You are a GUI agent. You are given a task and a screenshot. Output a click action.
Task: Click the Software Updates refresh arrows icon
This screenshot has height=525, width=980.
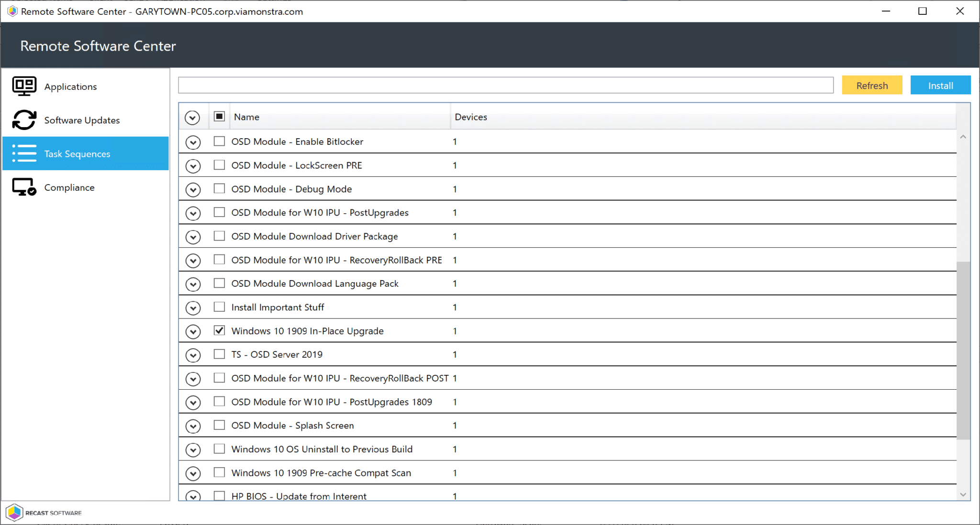(x=24, y=120)
